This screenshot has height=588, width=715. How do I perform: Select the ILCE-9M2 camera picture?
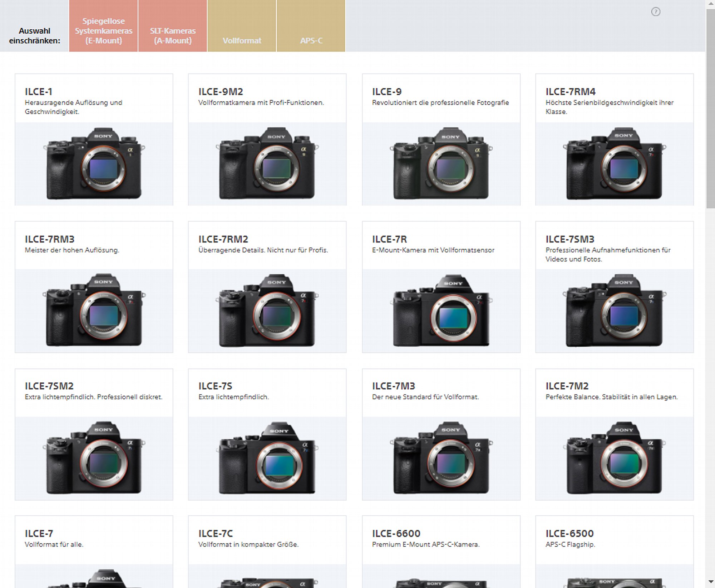click(267, 163)
